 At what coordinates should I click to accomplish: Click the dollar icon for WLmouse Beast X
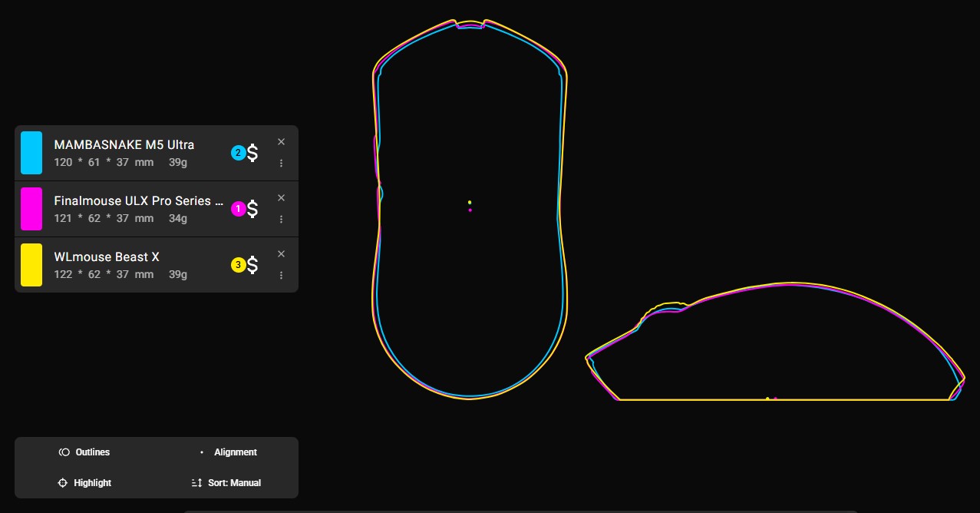(252, 265)
